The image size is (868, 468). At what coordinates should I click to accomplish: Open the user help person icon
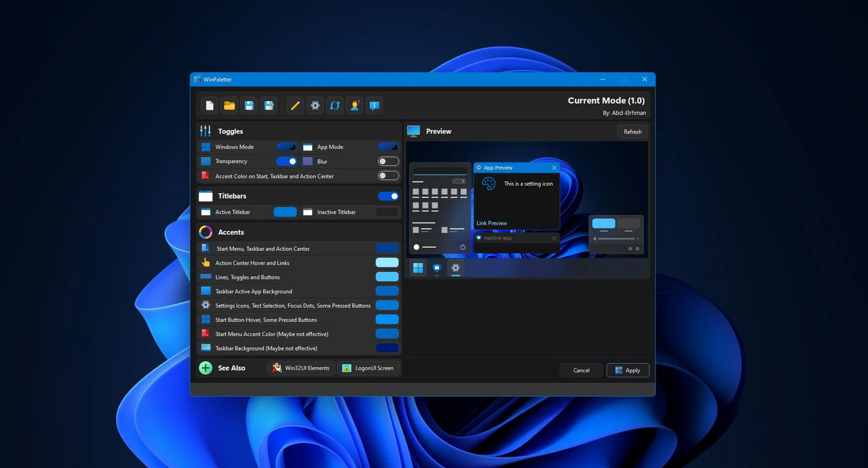354,106
